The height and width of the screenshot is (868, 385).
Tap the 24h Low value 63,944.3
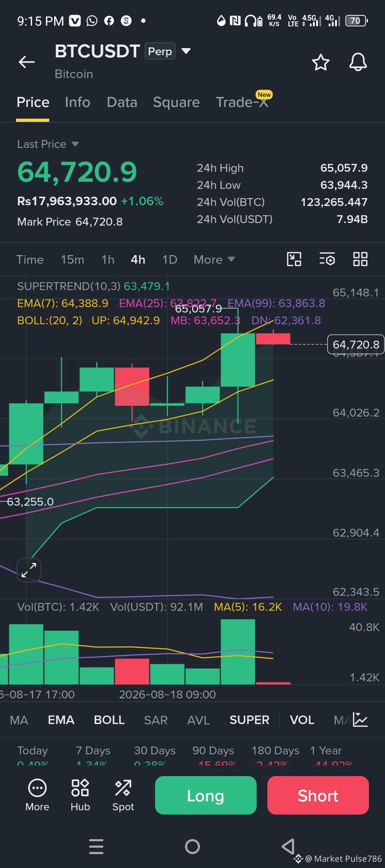pos(344,185)
